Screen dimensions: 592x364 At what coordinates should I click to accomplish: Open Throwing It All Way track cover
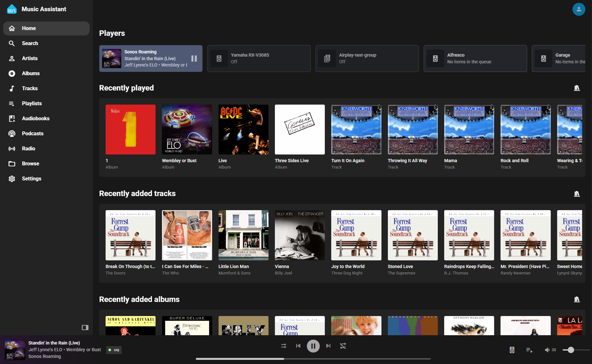tap(413, 130)
